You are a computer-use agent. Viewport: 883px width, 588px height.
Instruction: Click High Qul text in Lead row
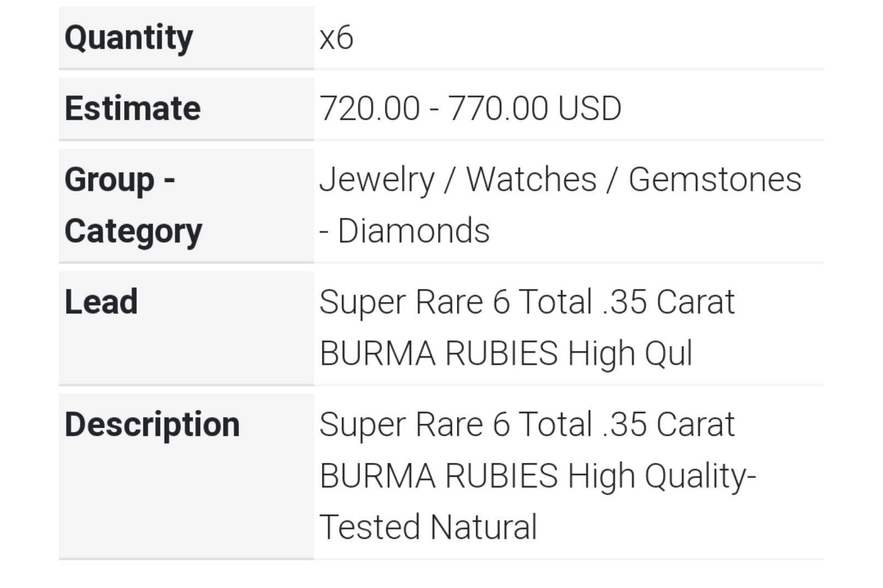point(630,353)
